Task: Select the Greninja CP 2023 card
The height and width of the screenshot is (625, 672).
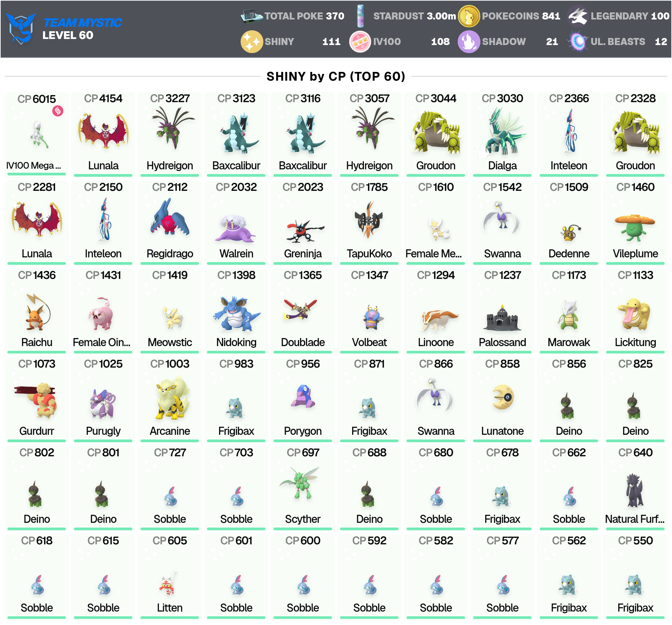Action: coord(302,222)
